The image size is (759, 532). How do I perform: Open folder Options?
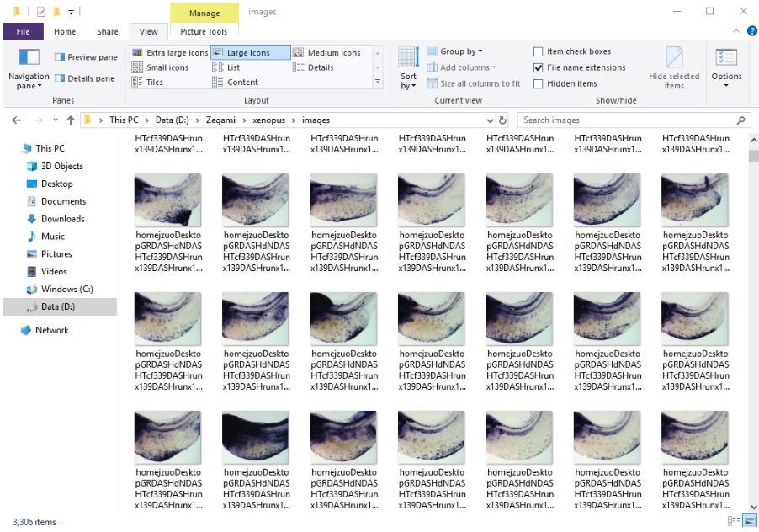(x=726, y=68)
